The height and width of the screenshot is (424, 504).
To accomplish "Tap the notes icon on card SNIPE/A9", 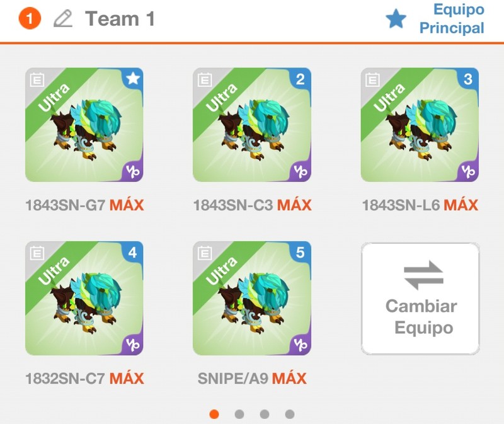I will (205, 253).
